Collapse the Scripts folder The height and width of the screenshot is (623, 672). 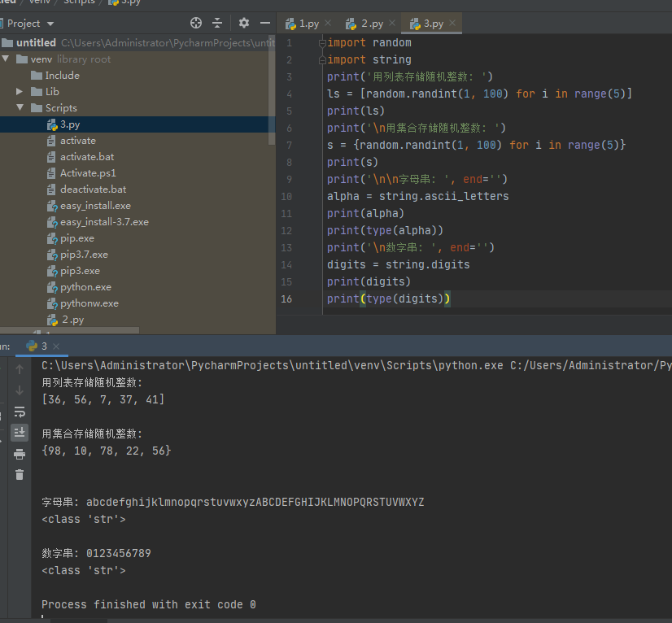pos(20,108)
